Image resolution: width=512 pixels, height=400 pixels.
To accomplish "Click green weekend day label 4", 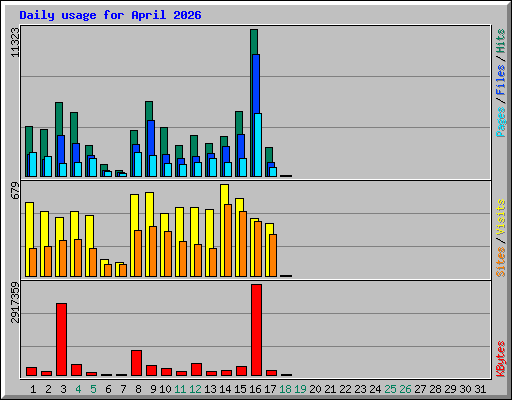I will [x=78, y=389].
